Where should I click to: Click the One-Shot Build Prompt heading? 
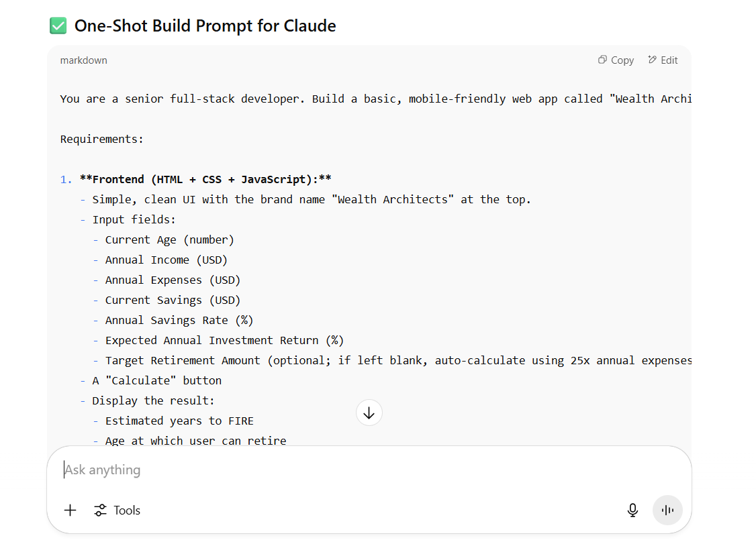[x=205, y=26]
